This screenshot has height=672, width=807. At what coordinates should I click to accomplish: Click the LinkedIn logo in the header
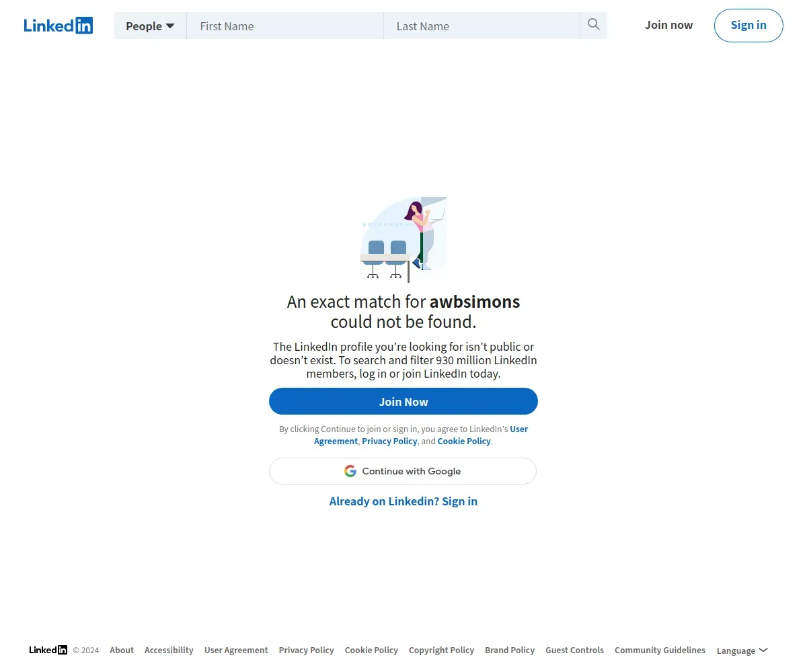point(59,26)
